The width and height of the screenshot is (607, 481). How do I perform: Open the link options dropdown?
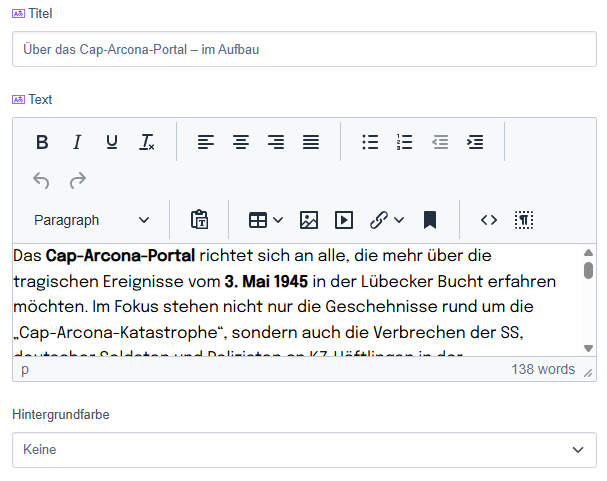(x=399, y=220)
